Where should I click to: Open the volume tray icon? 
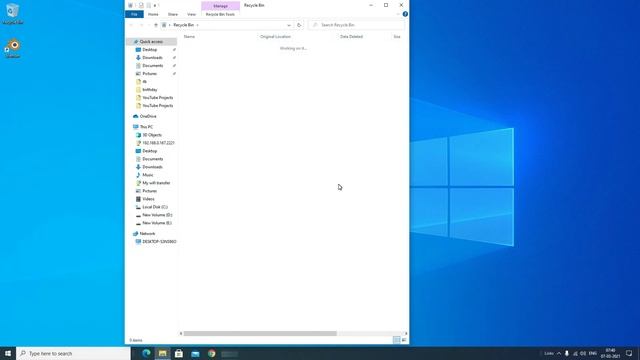583,353
